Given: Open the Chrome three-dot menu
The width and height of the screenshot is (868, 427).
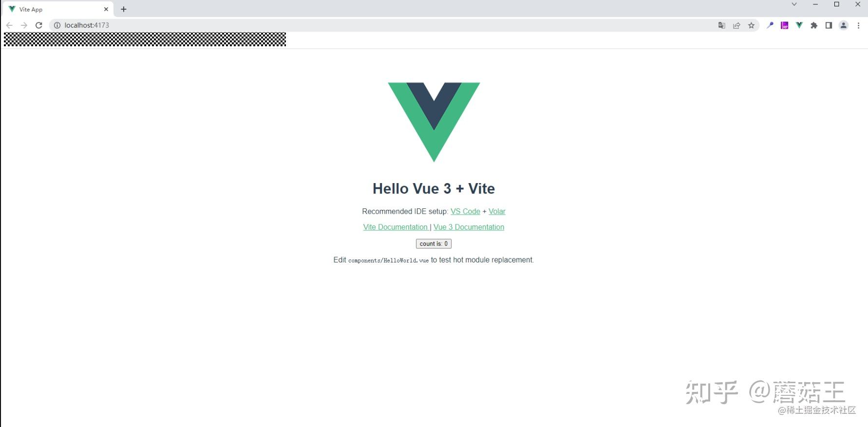Looking at the screenshot, I should point(858,25).
